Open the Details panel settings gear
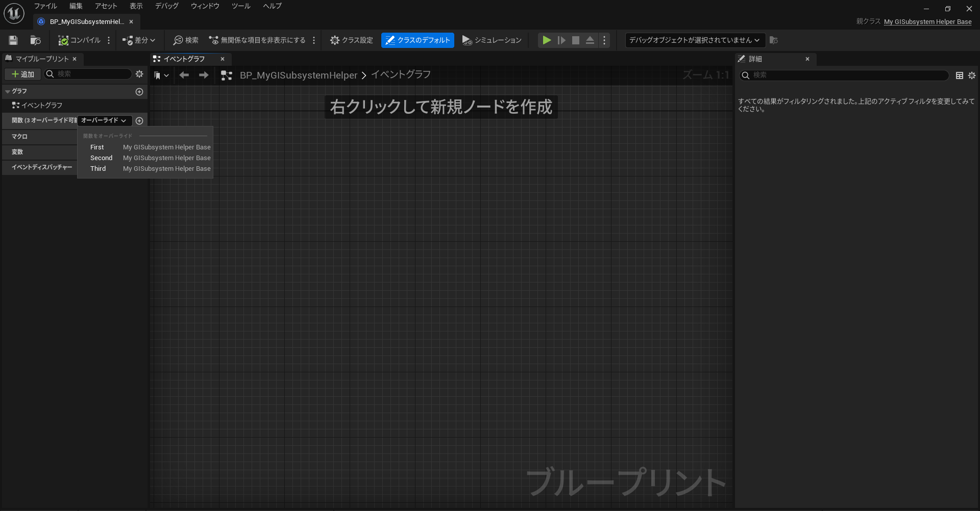Screen dimensions: 980x511 [x=972, y=75]
